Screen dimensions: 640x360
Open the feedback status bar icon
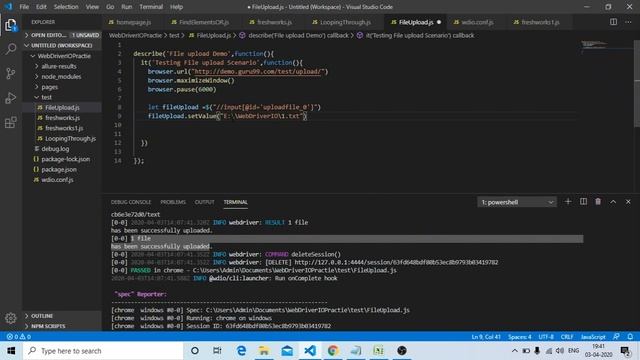(x=616, y=337)
